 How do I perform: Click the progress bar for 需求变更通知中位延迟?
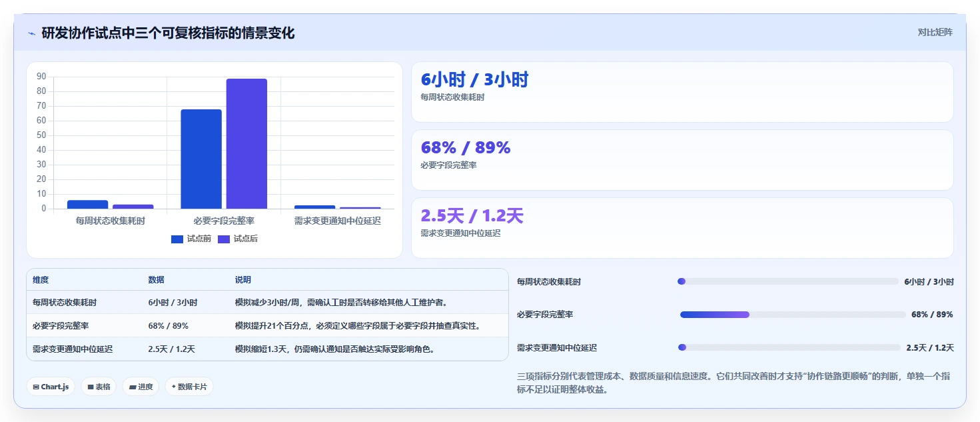(x=789, y=347)
